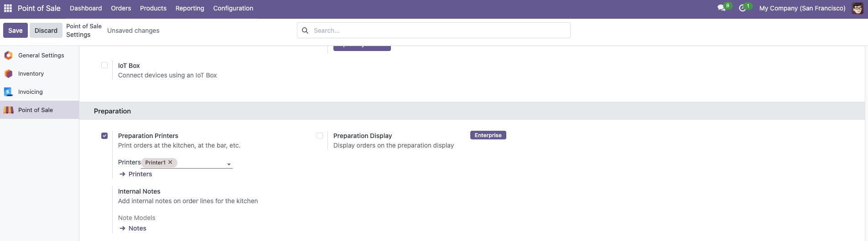Follow the Printers link
Screen dimensions: 868x241
tap(140, 174)
